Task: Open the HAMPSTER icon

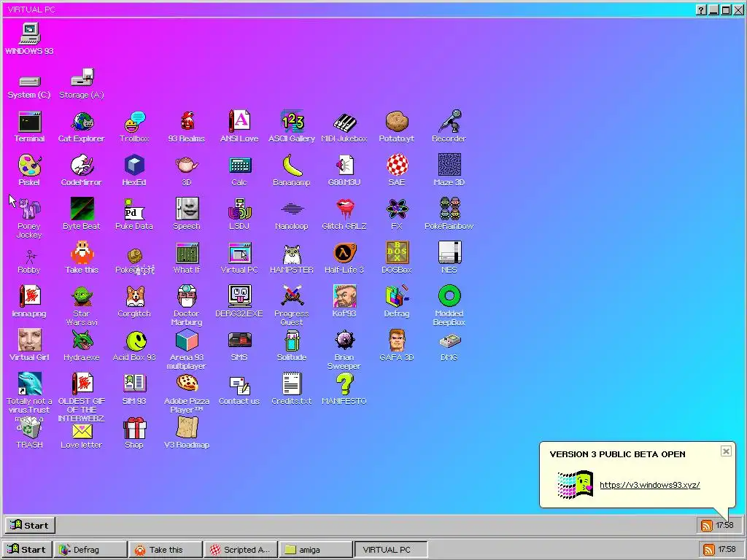Action: pyautogui.click(x=292, y=257)
